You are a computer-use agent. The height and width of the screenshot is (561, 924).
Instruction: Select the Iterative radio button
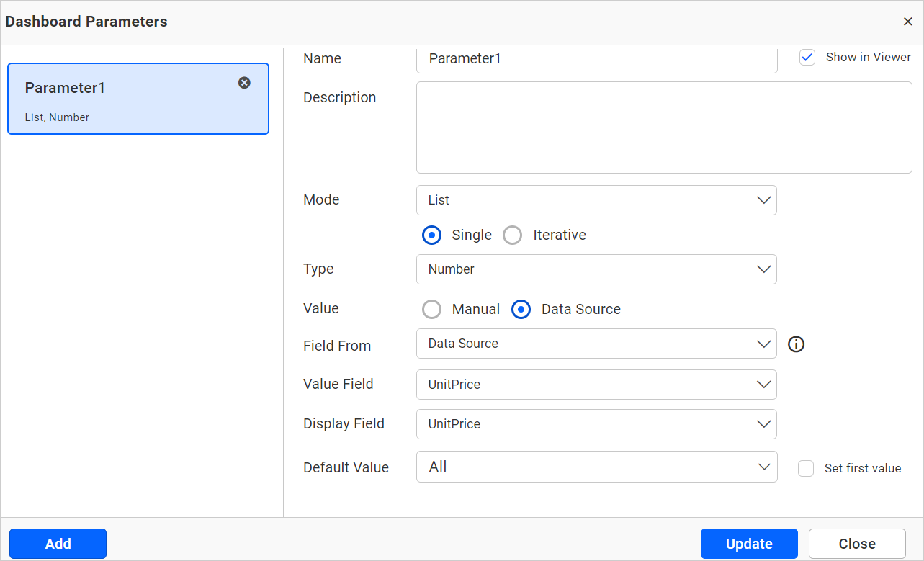(x=512, y=235)
